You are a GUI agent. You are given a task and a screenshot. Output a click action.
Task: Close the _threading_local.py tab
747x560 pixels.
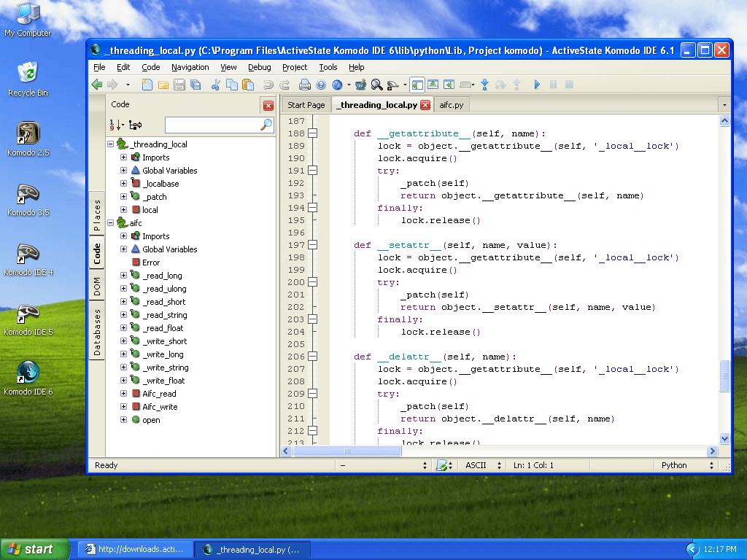[x=425, y=105]
